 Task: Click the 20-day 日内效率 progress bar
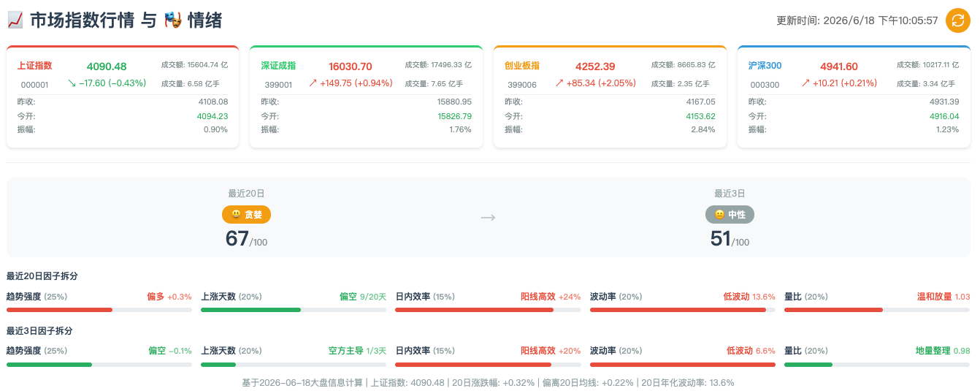tap(488, 310)
